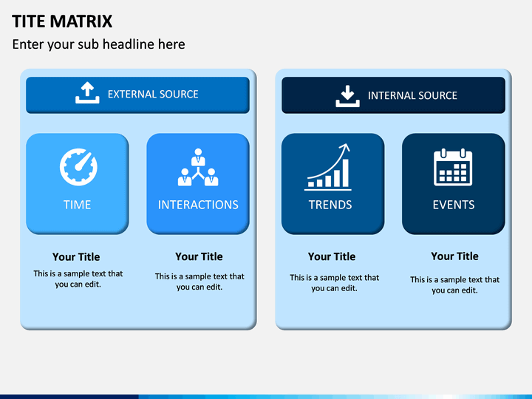Select the EVENTS tile

pos(454,183)
